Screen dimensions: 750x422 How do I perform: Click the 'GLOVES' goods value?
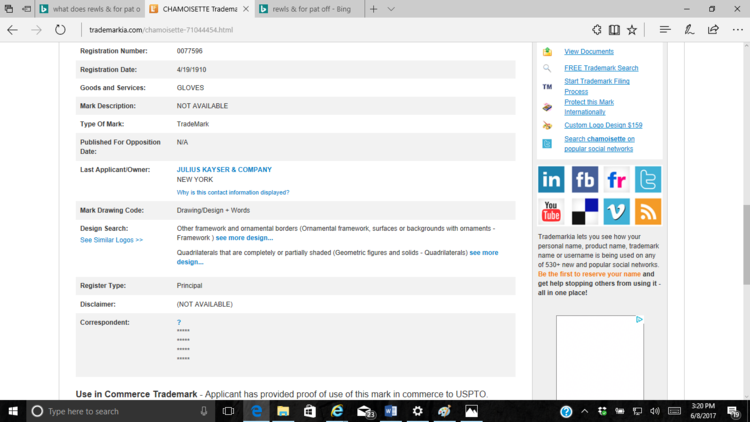pos(190,88)
